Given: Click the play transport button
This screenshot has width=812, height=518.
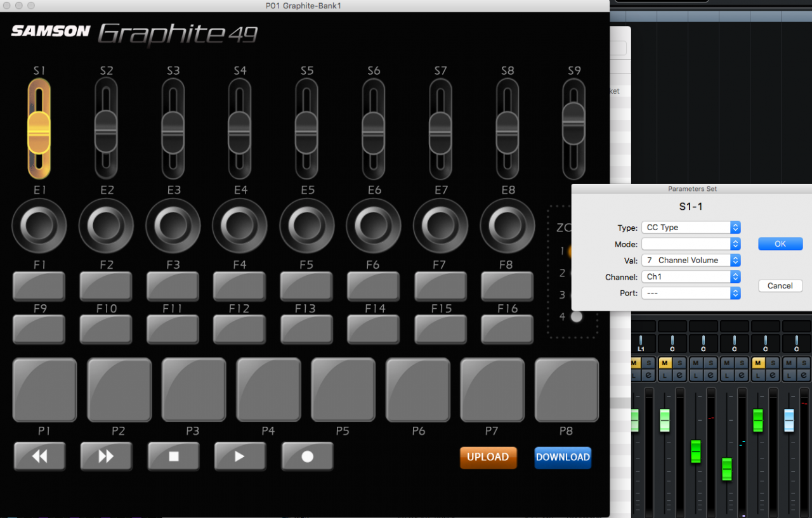Looking at the screenshot, I should click(240, 456).
